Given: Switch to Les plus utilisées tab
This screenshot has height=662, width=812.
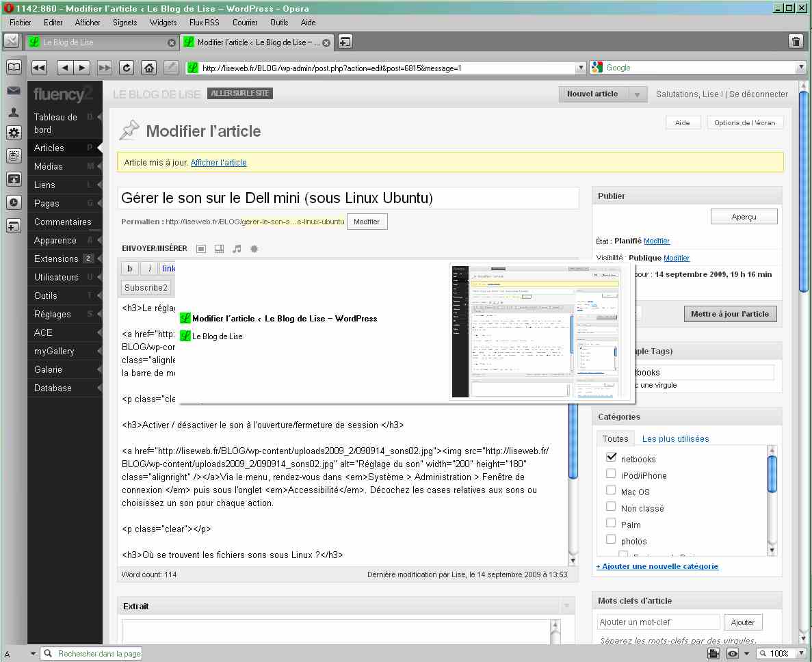Looking at the screenshot, I should (x=675, y=439).
